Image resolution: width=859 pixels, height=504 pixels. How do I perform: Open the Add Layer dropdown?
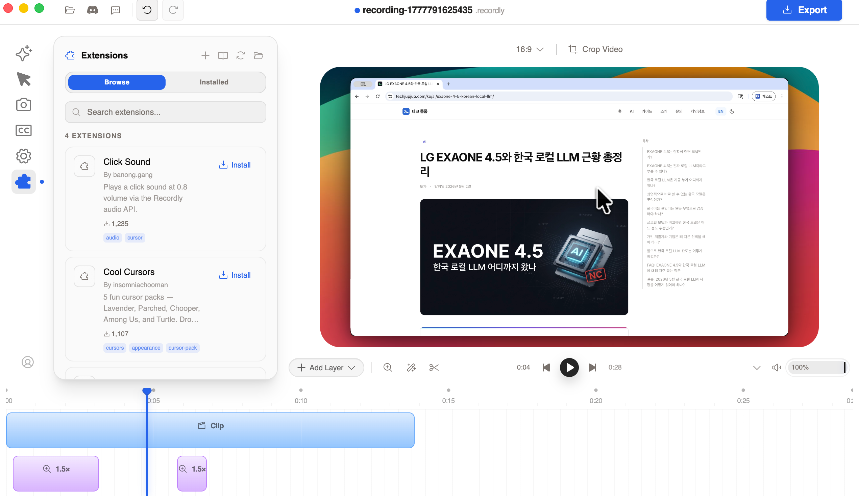[326, 367]
